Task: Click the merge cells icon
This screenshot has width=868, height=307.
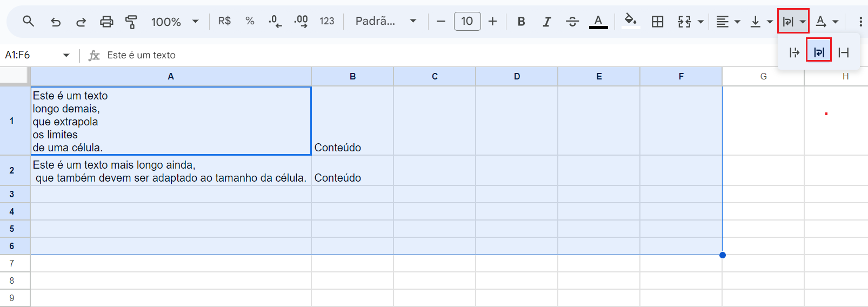Action: (x=684, y=22)
